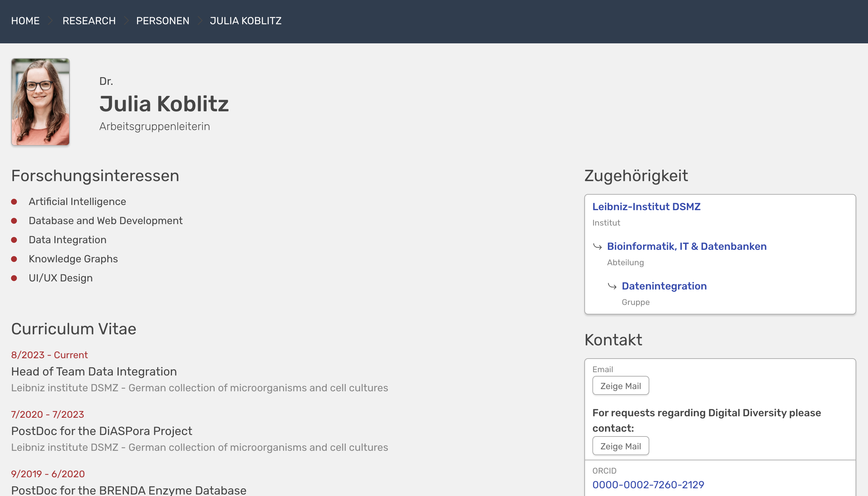The width and height of the screenshot is (868, 496).
Task: Click the Forschungsinteressen heading
Action: click(x=95, y=176)
